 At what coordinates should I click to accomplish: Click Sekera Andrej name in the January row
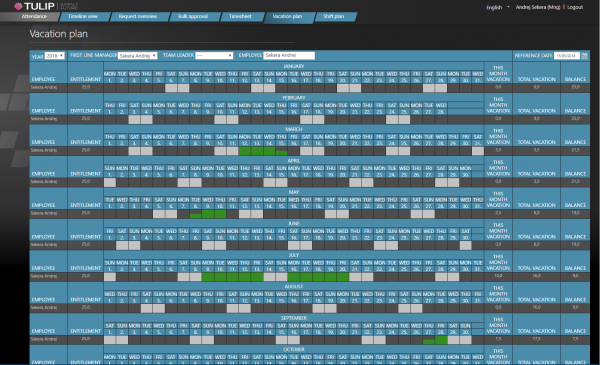click(x=44, y=87)
